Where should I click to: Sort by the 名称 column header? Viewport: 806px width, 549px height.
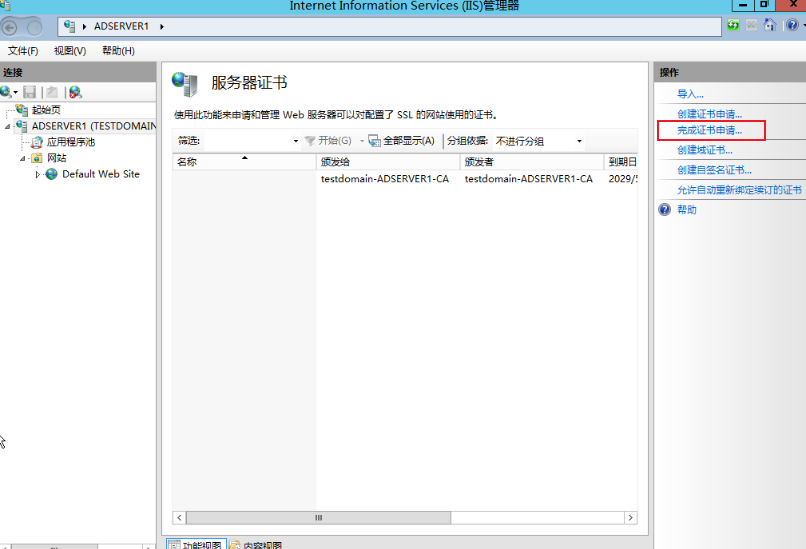(244, 162)
